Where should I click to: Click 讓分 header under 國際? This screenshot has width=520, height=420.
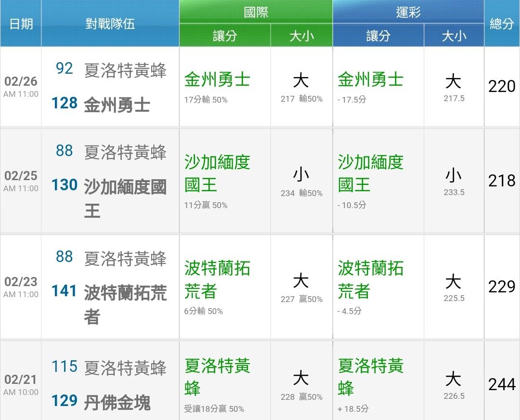[225, 36]
